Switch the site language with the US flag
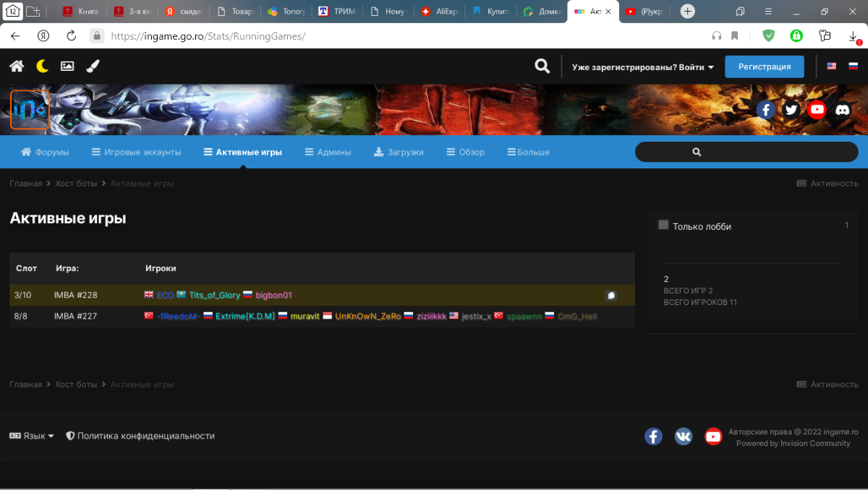Viewport: 868px width, 490px height. 832,66
